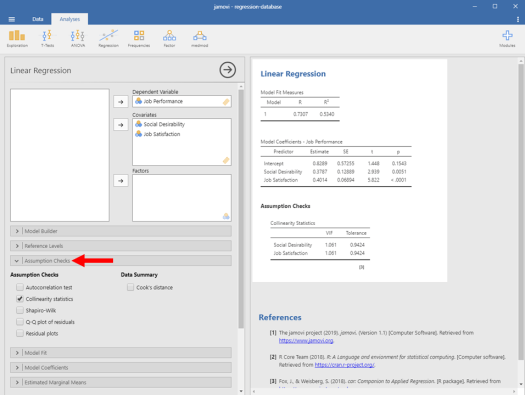Click the R² value 0.5340

[x=327, y=114]
